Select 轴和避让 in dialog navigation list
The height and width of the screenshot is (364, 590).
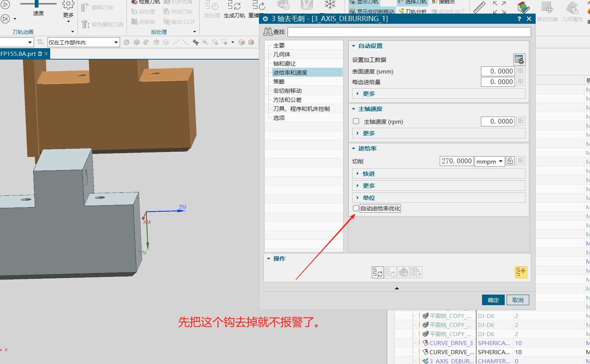tap(285, 63)
